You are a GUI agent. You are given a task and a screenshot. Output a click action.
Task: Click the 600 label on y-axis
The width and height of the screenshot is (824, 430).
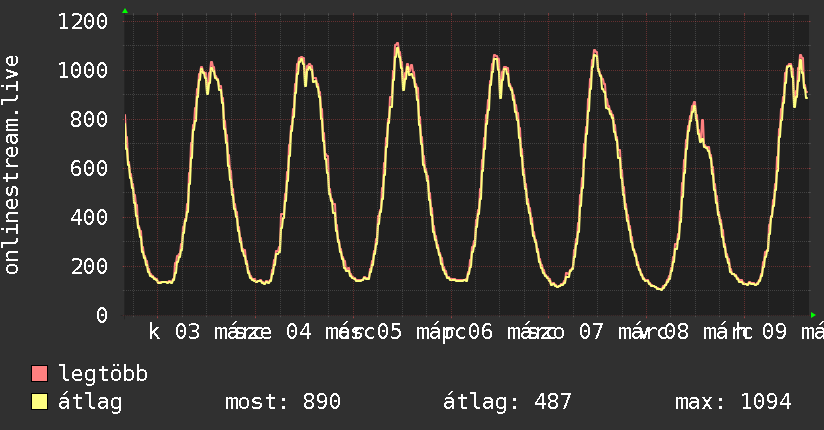(90, 169)
